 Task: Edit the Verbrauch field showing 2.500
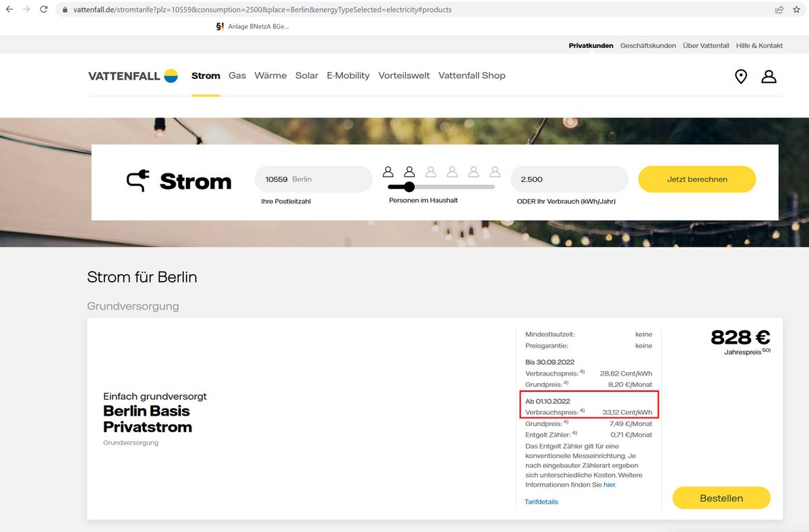tap(570, 179)
